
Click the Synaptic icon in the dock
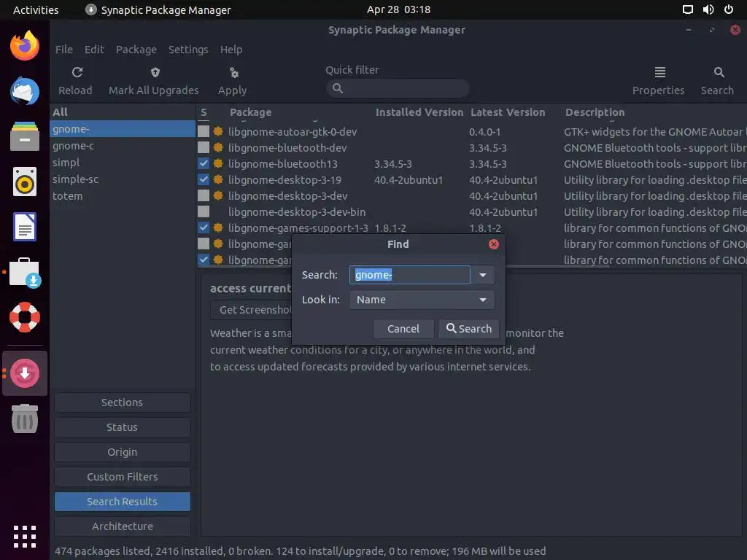[25, 373]
